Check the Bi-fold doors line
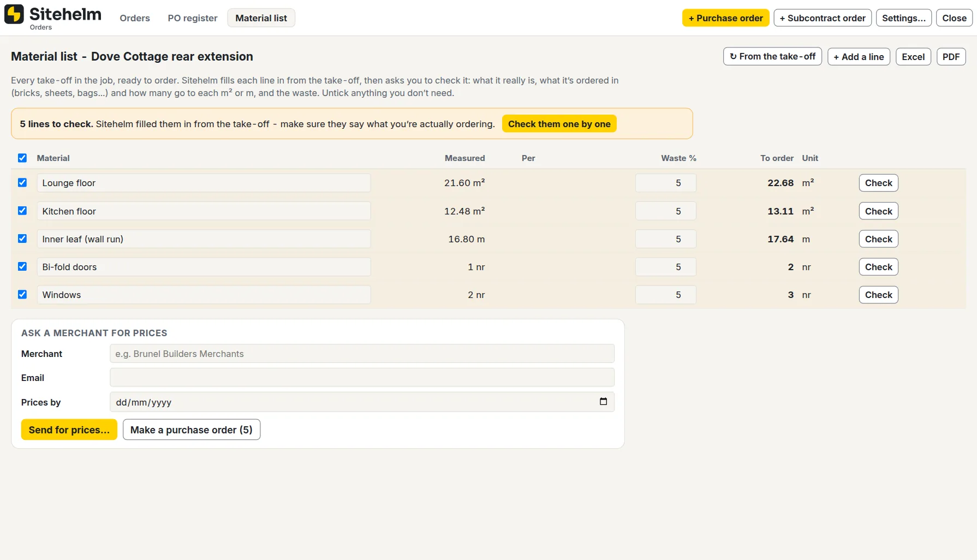Viewport: 977px width, 560px height. point(879,267)
